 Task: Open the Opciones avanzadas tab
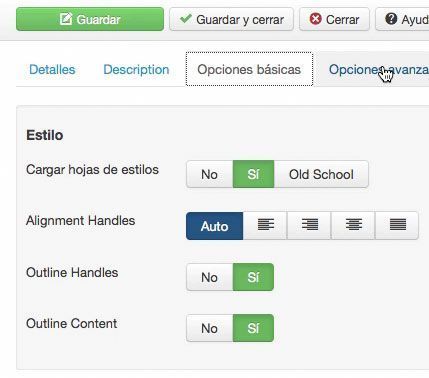[373, 69]
